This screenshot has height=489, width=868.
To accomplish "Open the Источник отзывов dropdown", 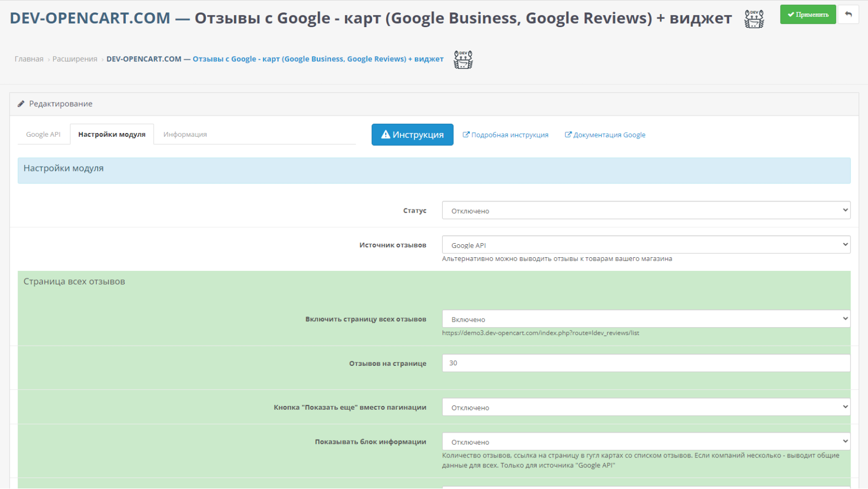I will [646, 245].
